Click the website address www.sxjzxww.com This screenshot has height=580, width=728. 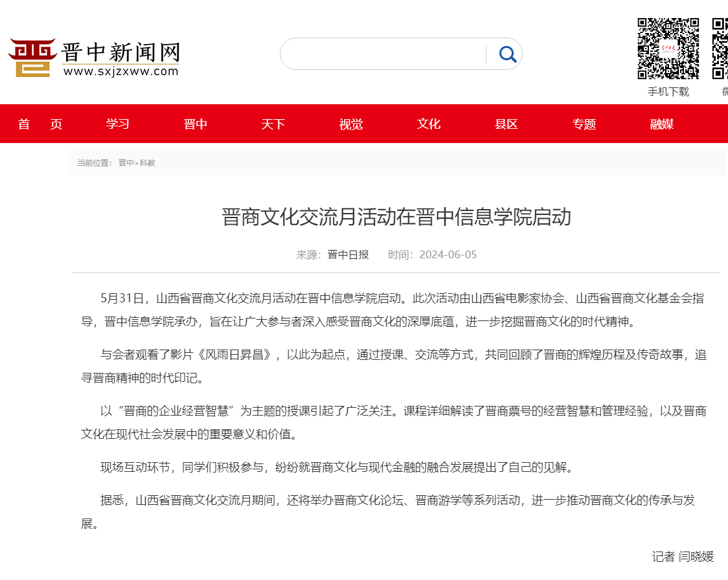pos(120,71)
